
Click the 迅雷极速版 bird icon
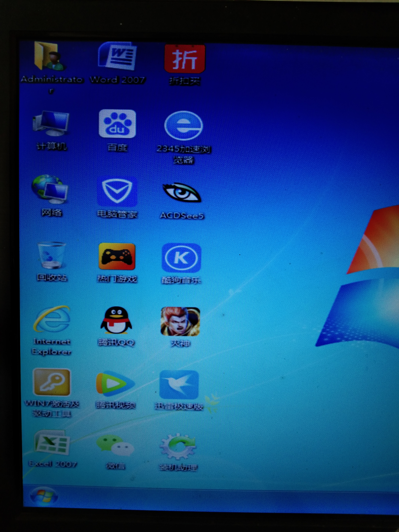(x=179, y=385)
